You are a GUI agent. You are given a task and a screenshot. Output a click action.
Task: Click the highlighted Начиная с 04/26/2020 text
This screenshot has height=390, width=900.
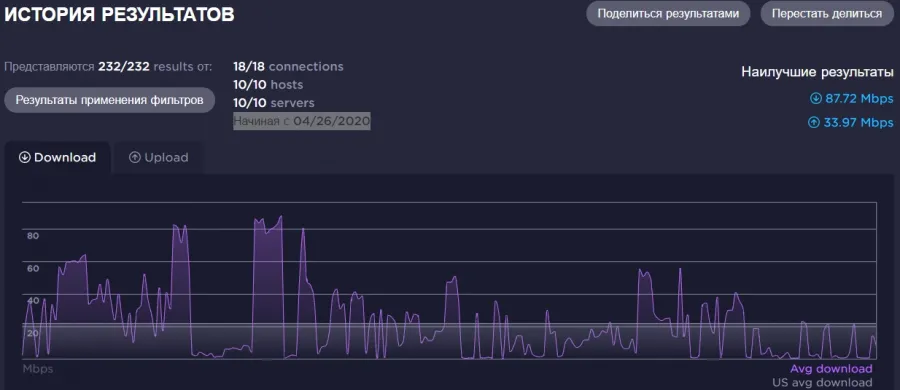click(x=301, y=122)
